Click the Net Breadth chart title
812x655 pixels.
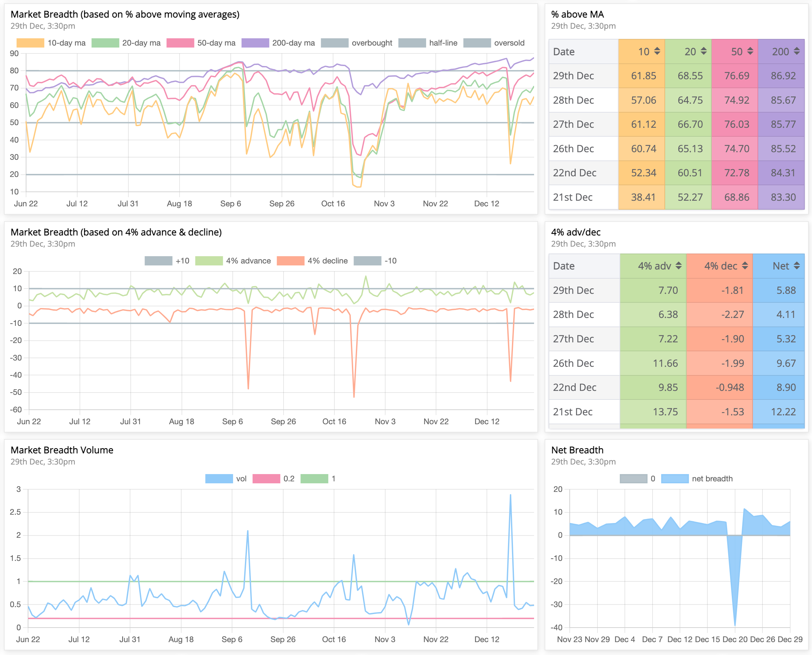coord(577,450)
